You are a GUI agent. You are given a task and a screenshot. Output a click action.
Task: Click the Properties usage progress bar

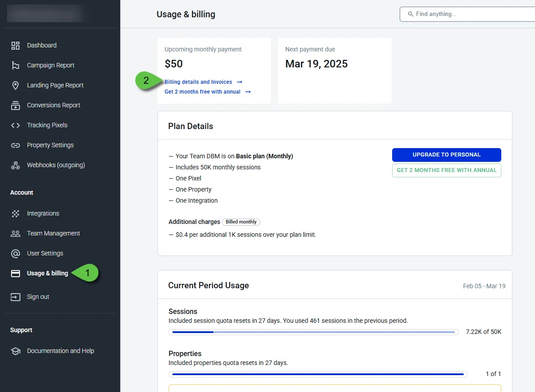pyautogui.click(x=318, y=374)
